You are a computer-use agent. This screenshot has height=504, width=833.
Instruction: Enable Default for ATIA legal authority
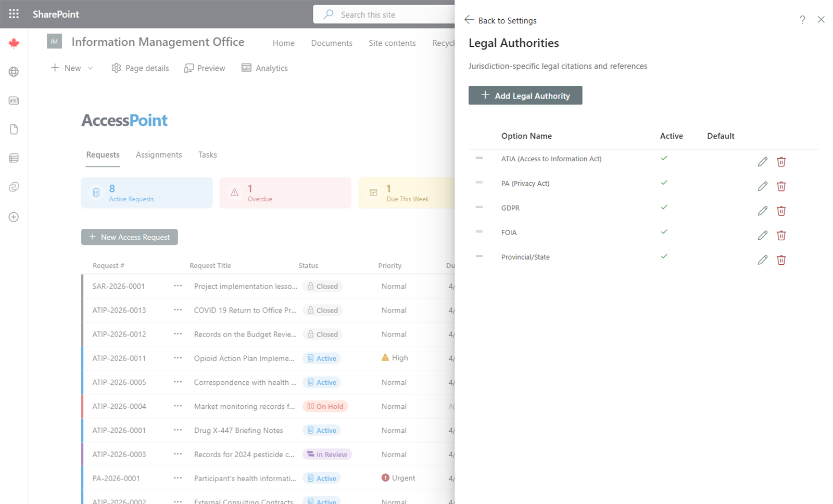(x=721, y=159)
